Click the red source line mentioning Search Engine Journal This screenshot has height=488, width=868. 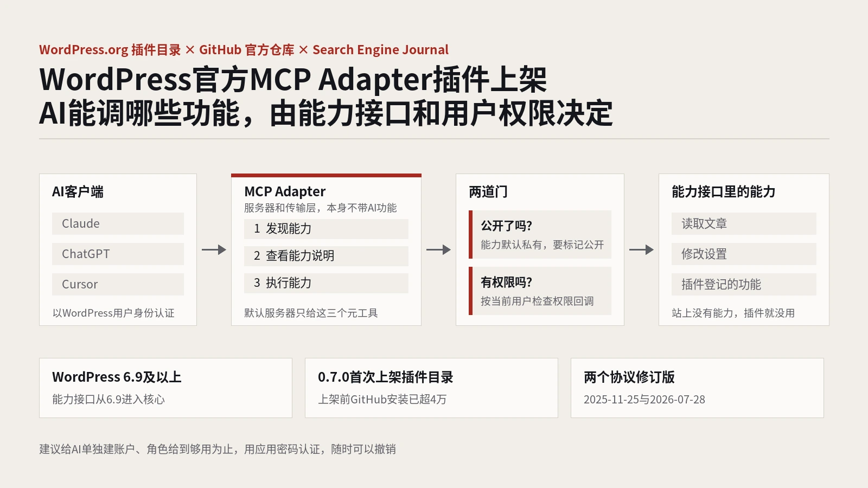point(244,50)
